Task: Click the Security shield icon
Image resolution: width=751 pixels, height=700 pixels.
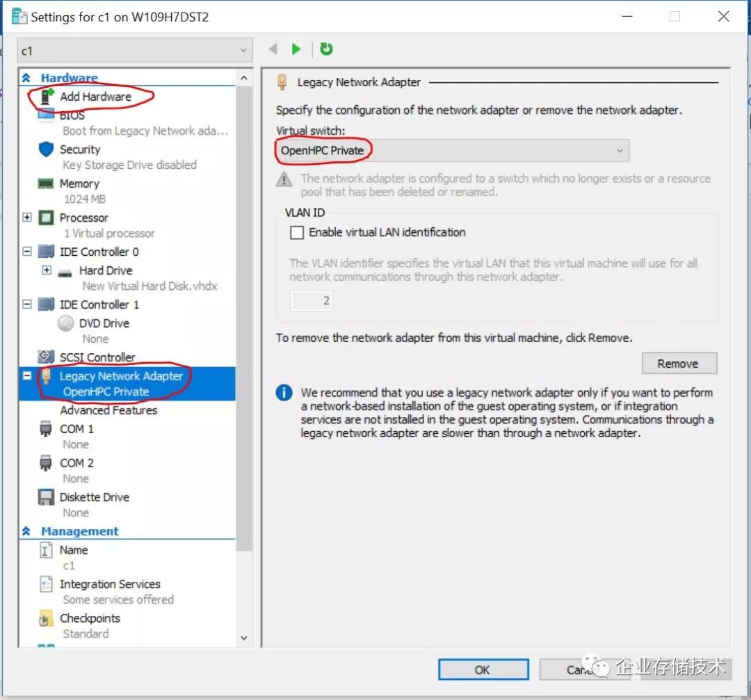Action: click(x=46, y=149)
